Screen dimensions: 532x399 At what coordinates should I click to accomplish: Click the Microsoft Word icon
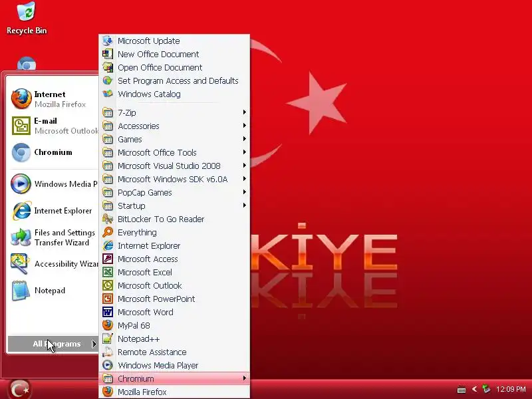(108, 312)
